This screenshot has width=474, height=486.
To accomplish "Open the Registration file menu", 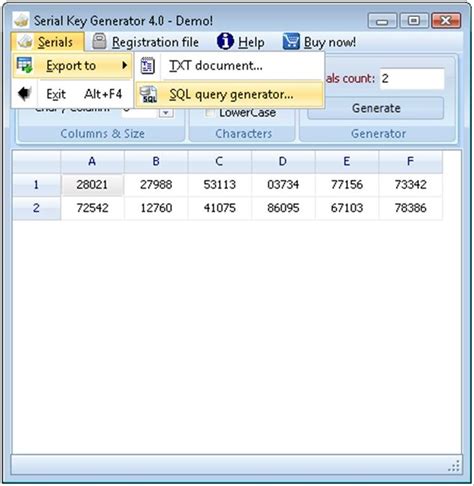I will pos(145,42).
